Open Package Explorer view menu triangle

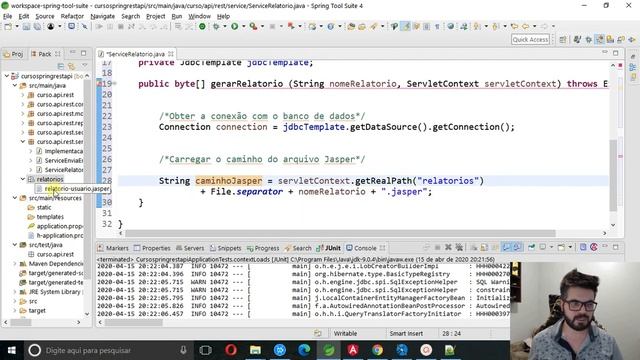point(84,66)
